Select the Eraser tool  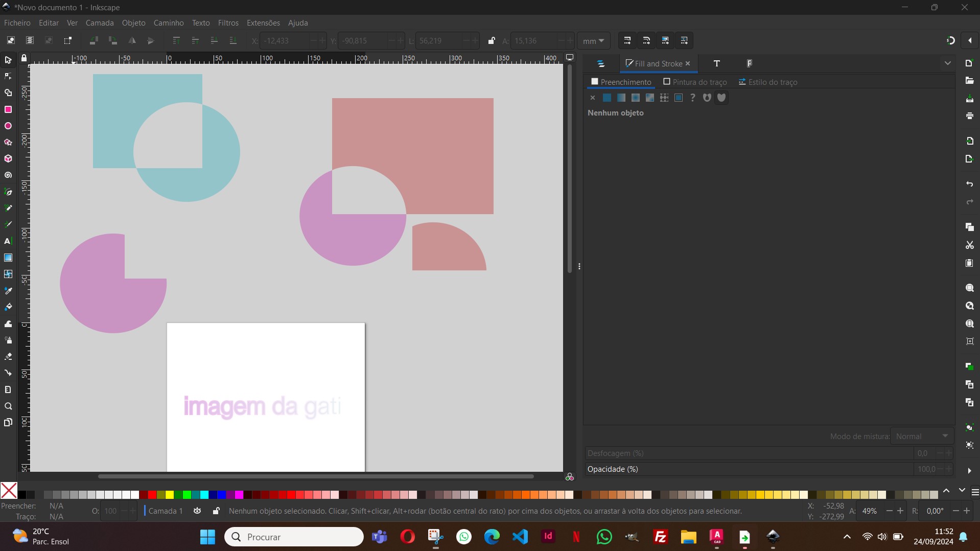(8, 356)
